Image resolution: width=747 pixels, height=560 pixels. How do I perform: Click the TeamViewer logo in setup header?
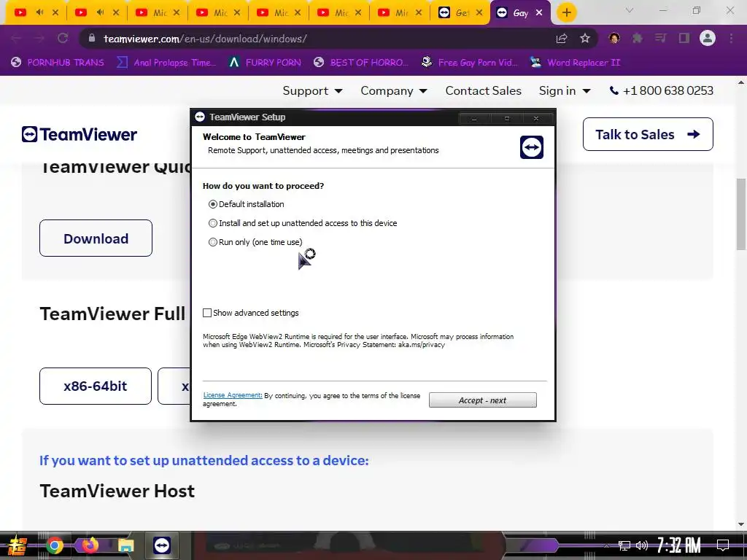click(532, 147)
